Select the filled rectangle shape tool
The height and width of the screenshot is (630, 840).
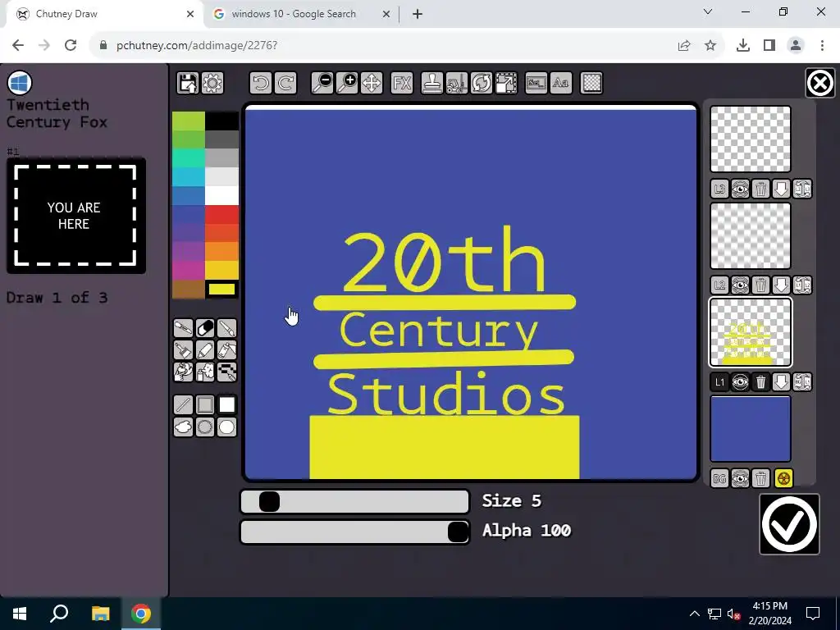pos(227,405)
